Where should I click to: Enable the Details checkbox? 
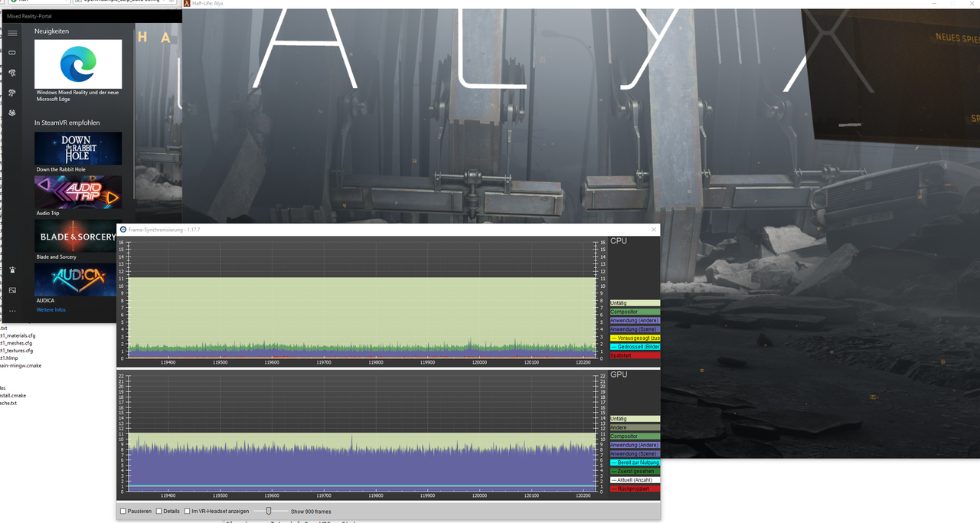159,512
